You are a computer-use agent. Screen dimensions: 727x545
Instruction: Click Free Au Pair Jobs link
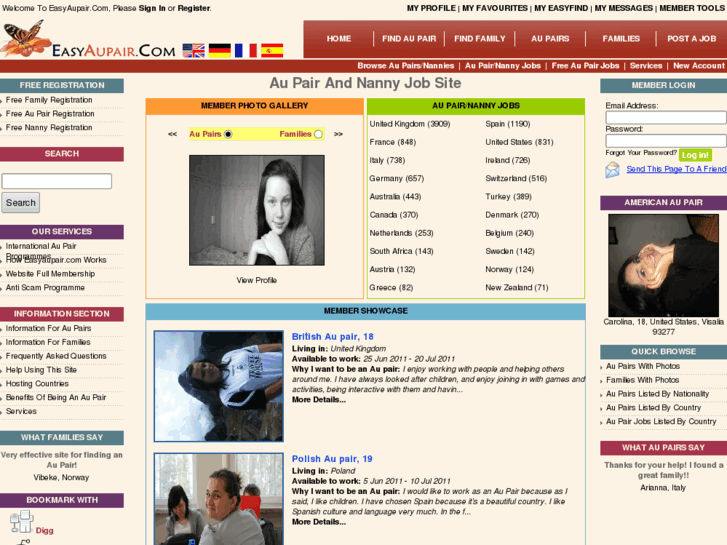(585, 66)
